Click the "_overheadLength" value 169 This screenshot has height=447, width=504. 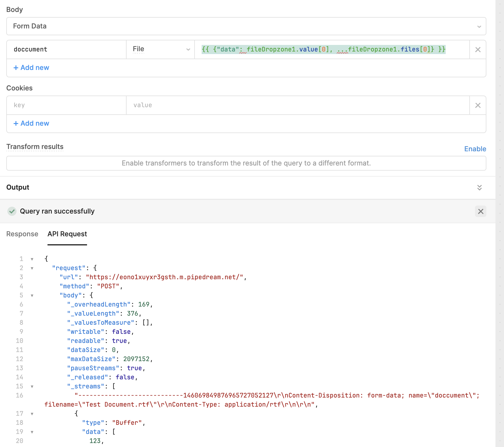144,305
